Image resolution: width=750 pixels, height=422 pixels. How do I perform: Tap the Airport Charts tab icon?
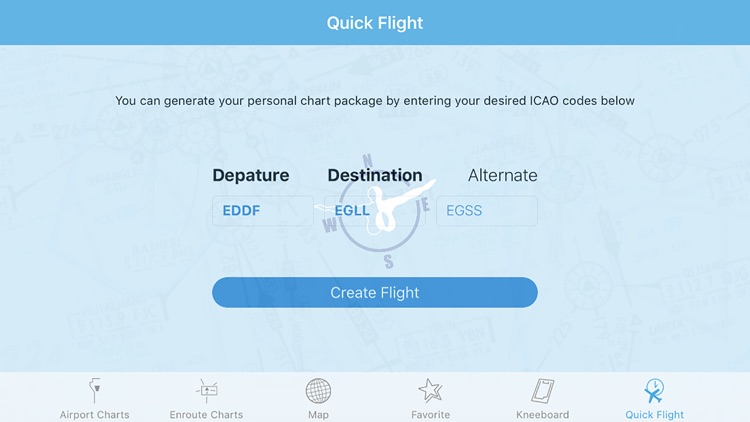tap(94, 390)
